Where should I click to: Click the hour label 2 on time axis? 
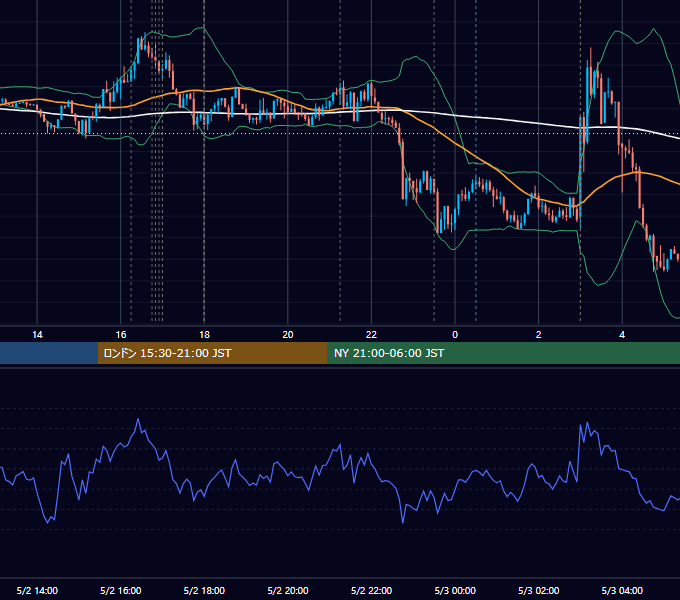[539, 335]
